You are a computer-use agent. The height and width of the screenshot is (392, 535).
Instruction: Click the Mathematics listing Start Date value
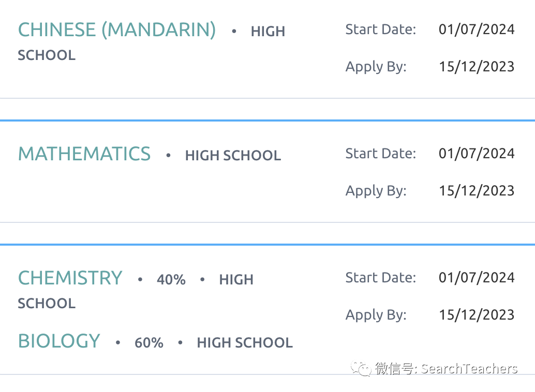pos(477,154)
